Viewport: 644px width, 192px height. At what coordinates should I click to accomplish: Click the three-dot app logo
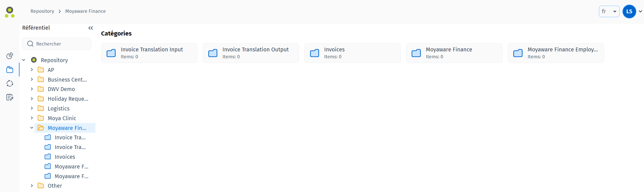[x=10, y=12]
